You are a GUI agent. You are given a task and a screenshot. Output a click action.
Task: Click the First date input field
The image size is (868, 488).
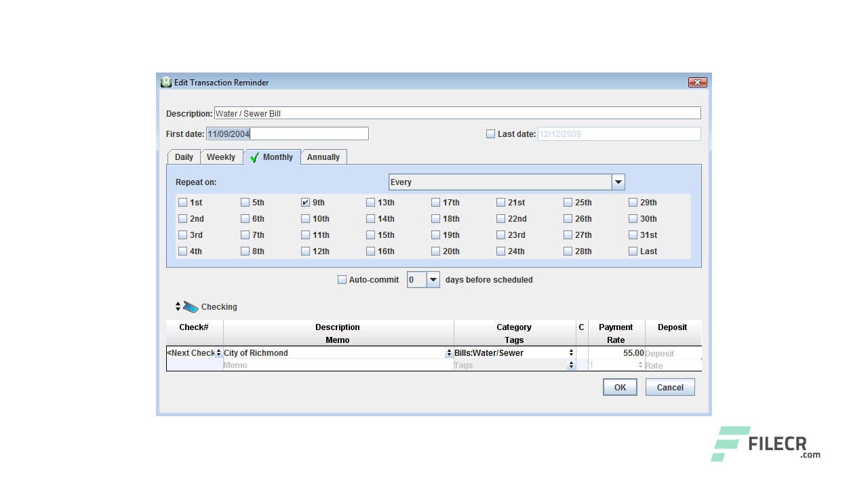click(287, 134)
